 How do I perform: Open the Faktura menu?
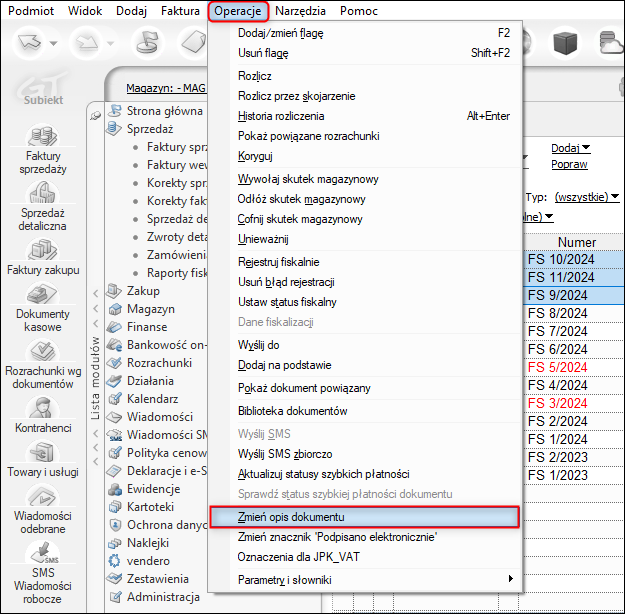pos(180,11)
